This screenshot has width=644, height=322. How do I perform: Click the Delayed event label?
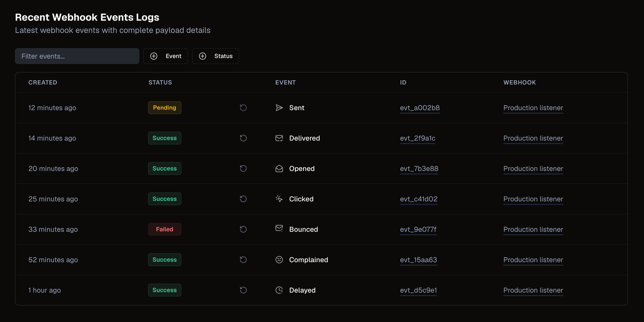point(302,290)
